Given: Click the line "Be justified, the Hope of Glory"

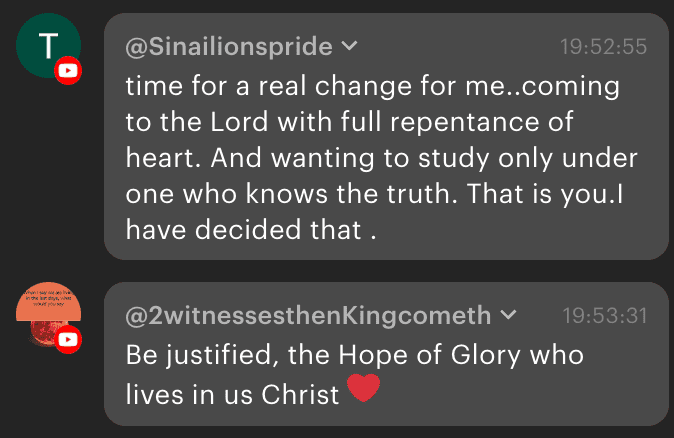Looking at the screenshot, I should (x=354, y=355).
